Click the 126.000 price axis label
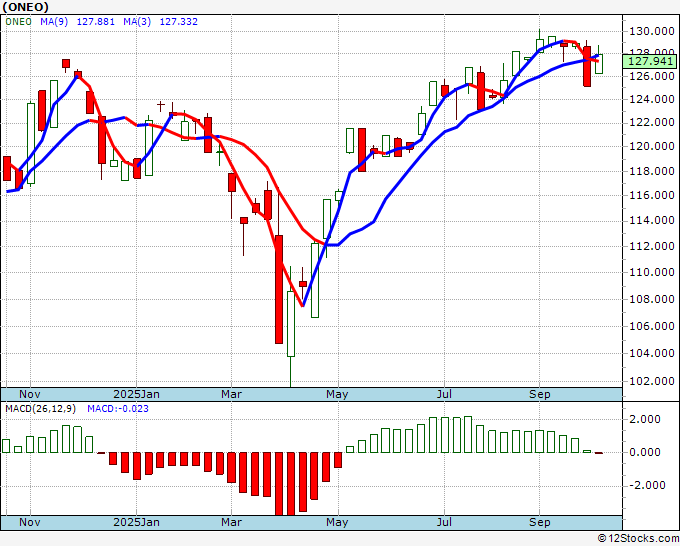Viewport: 680px width, 546px height. tap(652, 76)
